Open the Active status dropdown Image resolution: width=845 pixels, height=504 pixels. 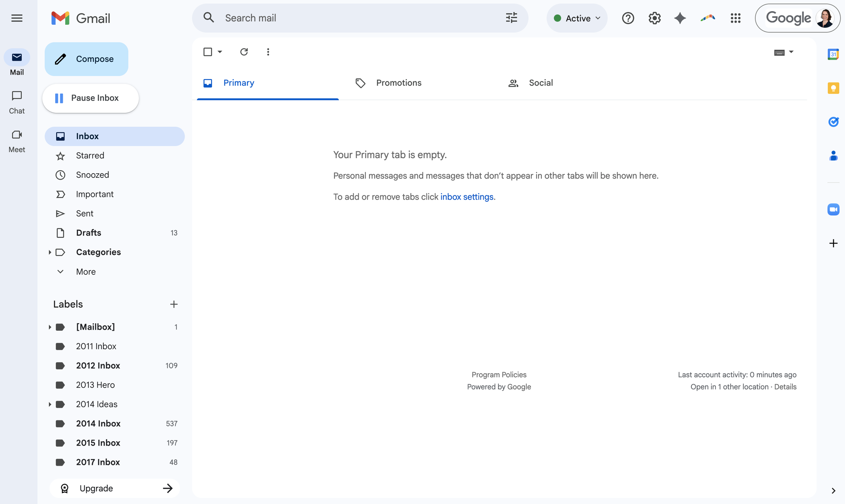pos(577,18)
